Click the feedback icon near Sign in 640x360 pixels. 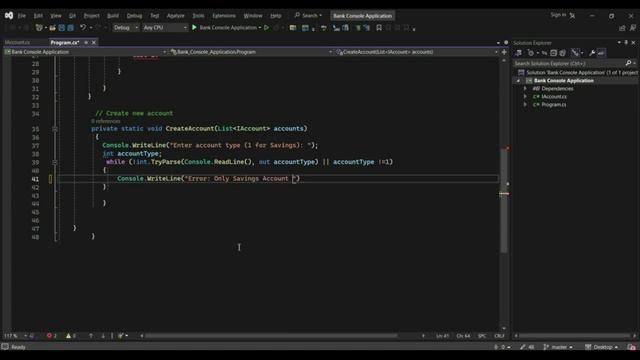pyautogui.click(x=572, y=16)
